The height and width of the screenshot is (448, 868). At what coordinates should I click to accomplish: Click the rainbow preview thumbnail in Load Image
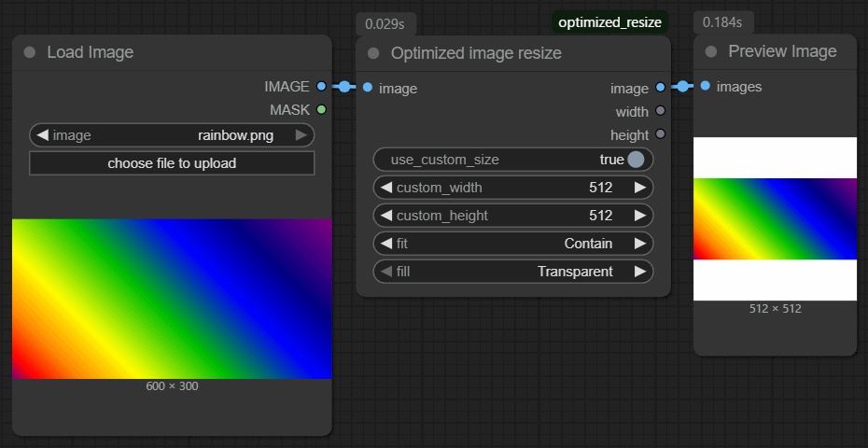(x=172, y=299)
